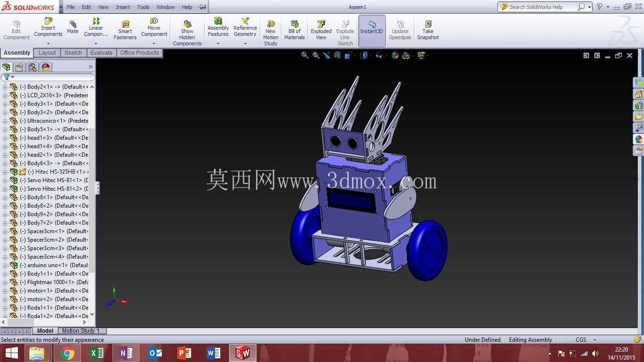The width and height of the screenshot is (644, 362).
Task: Expand the Ultraconico<1> tree node
Action: [x=5, y=121]
